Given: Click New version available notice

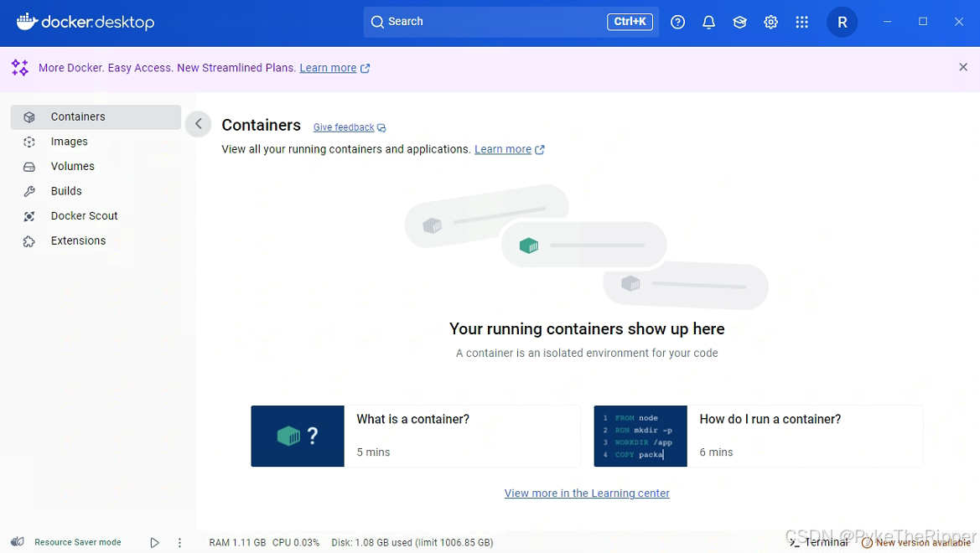Looking at the screenshot, I should click(916, 542).
